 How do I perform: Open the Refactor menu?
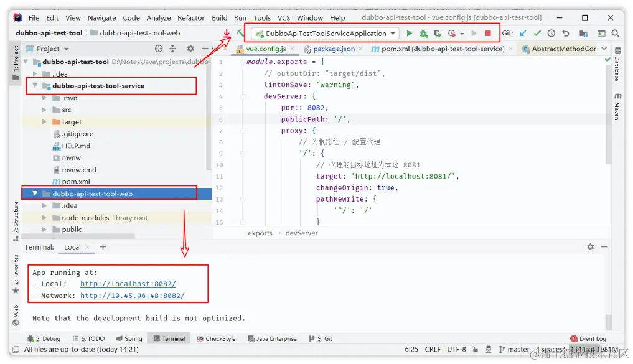point(190,18)
